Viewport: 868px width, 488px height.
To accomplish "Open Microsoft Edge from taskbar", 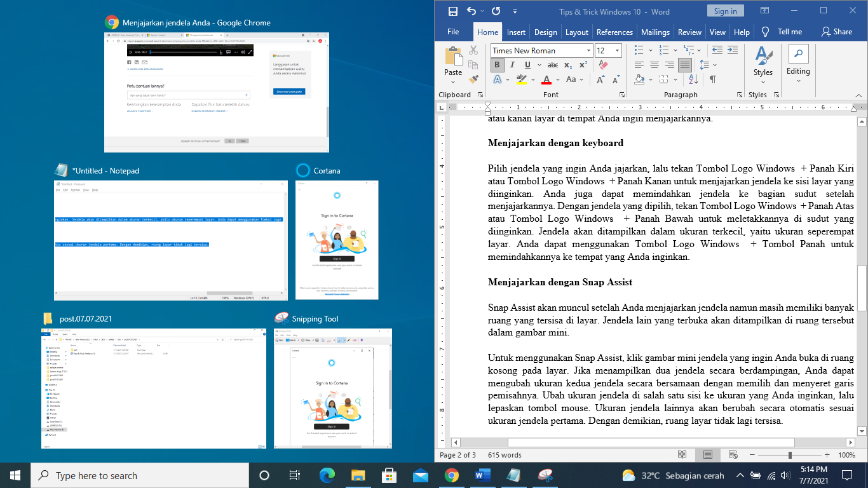I will click(327, 475).
